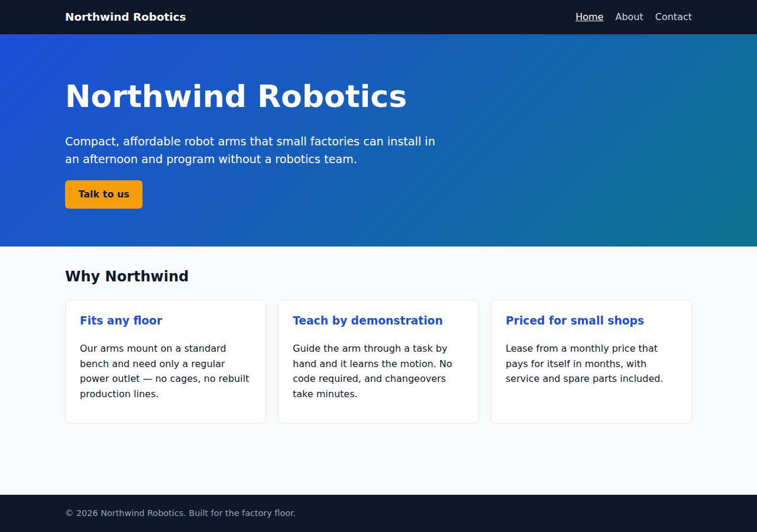Click the hero tagline about compact robot arms

click(x=250, y=150)
